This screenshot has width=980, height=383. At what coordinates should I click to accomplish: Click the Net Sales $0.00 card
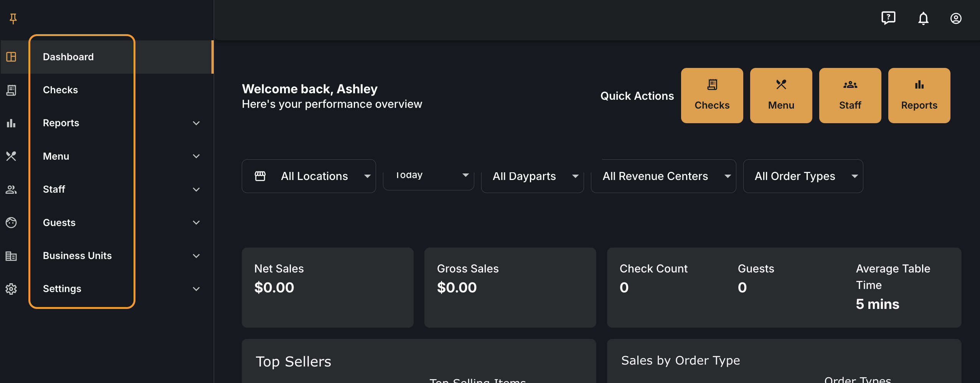point(328,287)
